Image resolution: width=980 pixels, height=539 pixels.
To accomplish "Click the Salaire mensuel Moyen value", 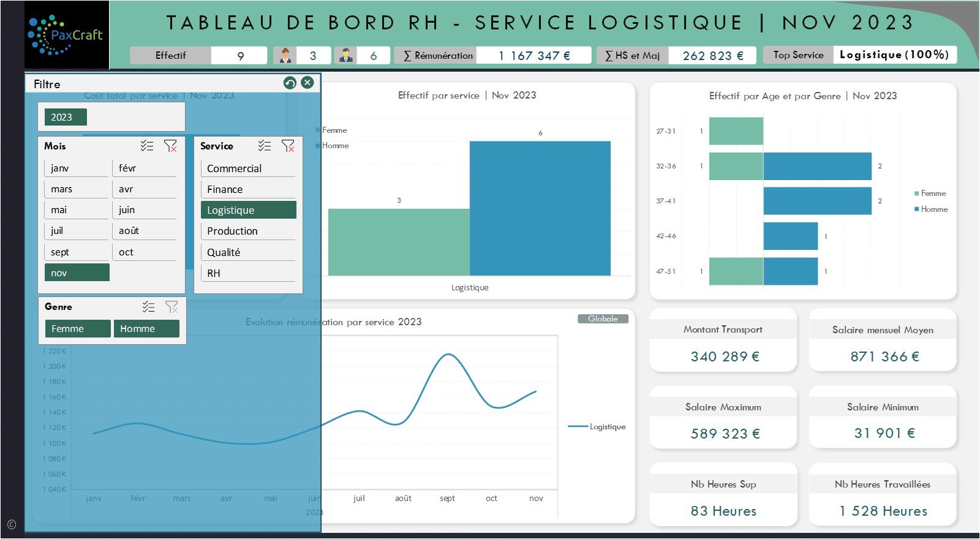I will (x=884, y=356).
